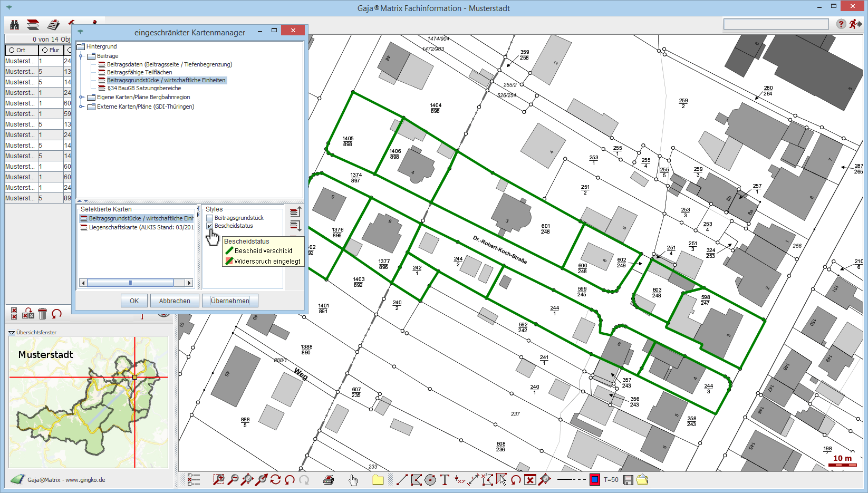Viewport: 868px width, 493px height.
Task: Click the printer icon in bottom toolbar
Action: [329, 480]
